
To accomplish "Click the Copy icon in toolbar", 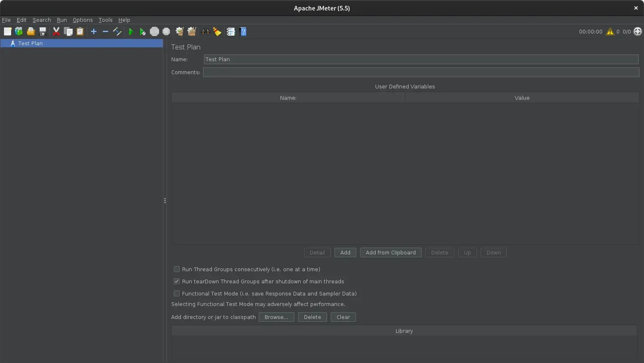I will [x=68, y=31].
